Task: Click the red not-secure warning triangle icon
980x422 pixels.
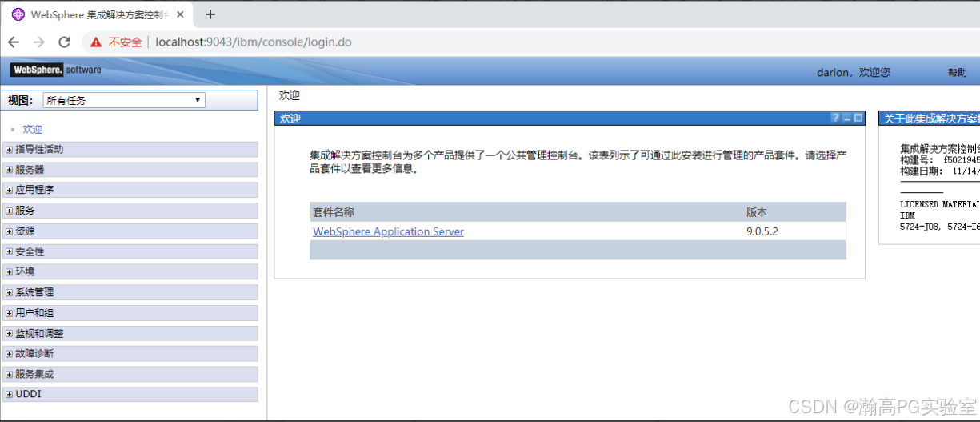Action: 96,42
